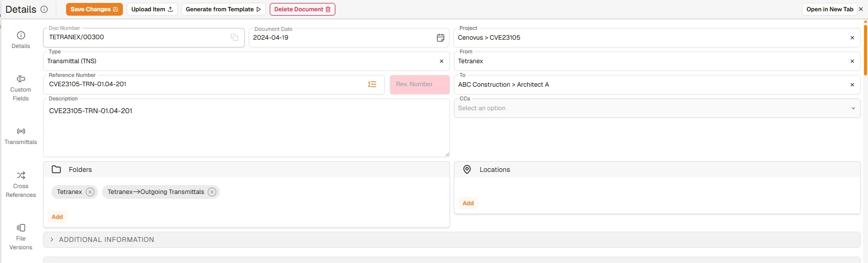Click the Folders panel title
Image resolution: width=868 pixels, height=263 pixels.
pos(80,169)
